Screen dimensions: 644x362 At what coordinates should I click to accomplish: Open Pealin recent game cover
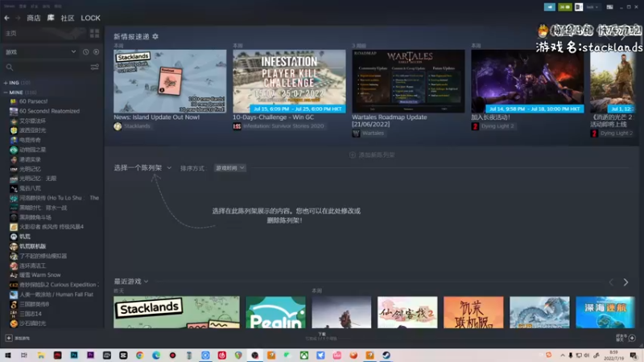coord(275,312)
